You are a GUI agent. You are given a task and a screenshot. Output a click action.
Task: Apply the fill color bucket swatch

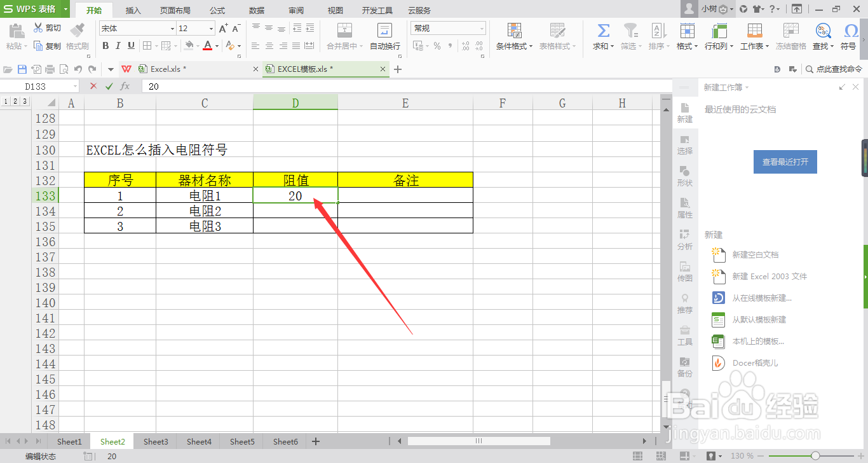[188, 46]
